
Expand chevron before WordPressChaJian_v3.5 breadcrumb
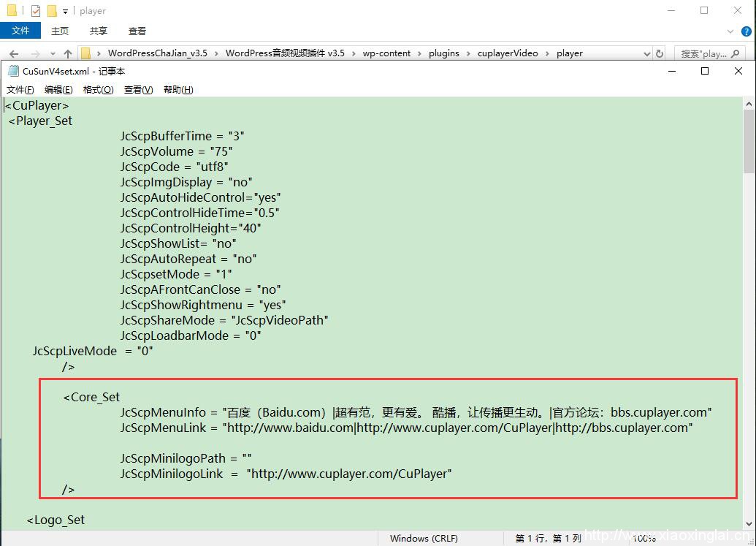point(99,53)
